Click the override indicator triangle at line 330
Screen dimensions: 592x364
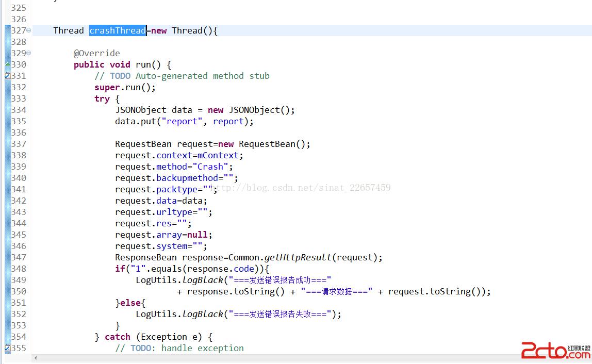click(x=8, y=64)
